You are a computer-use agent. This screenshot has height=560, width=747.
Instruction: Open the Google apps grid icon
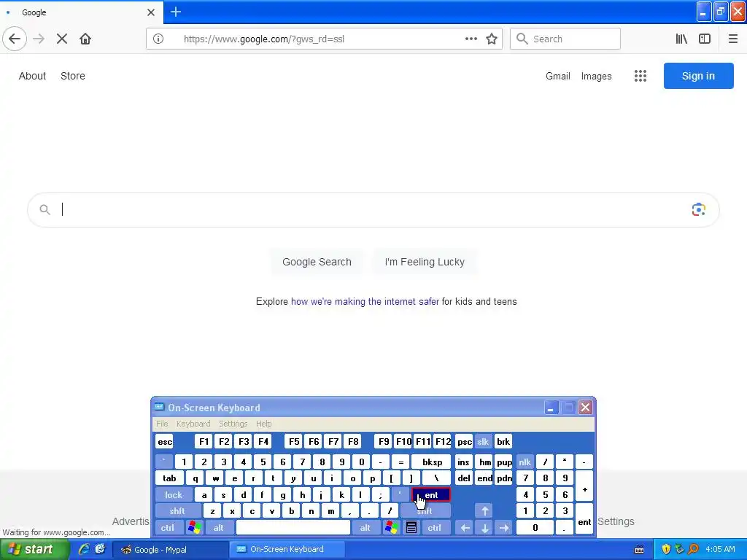tap(640, 76)
